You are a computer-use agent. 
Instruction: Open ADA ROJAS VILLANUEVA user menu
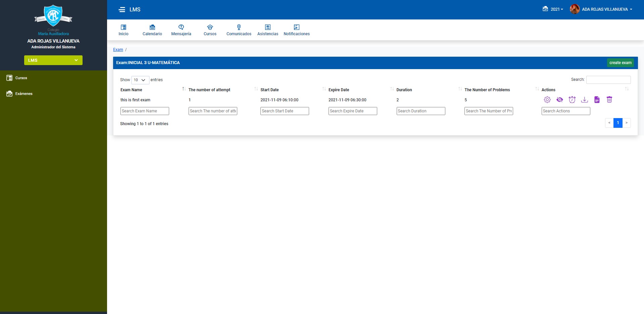[x=607, y=9]
